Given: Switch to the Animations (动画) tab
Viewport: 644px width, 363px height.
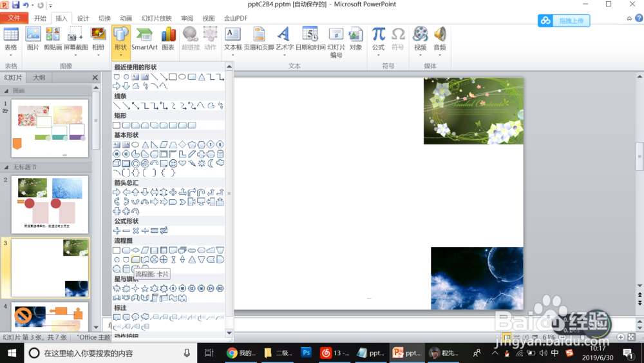Looking at the screenshot, I should pos(126,18).
